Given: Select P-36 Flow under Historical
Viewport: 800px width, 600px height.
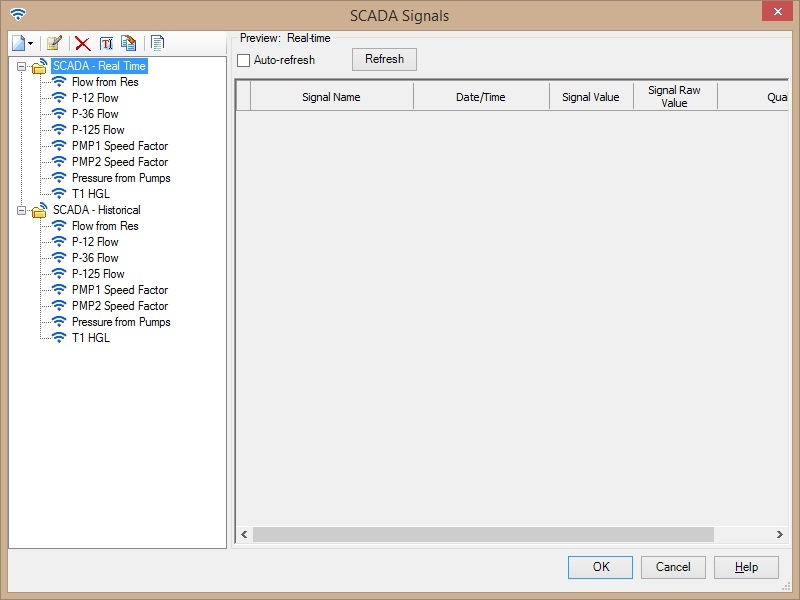Looking at the screenshot, I should [x=95, y=258].
